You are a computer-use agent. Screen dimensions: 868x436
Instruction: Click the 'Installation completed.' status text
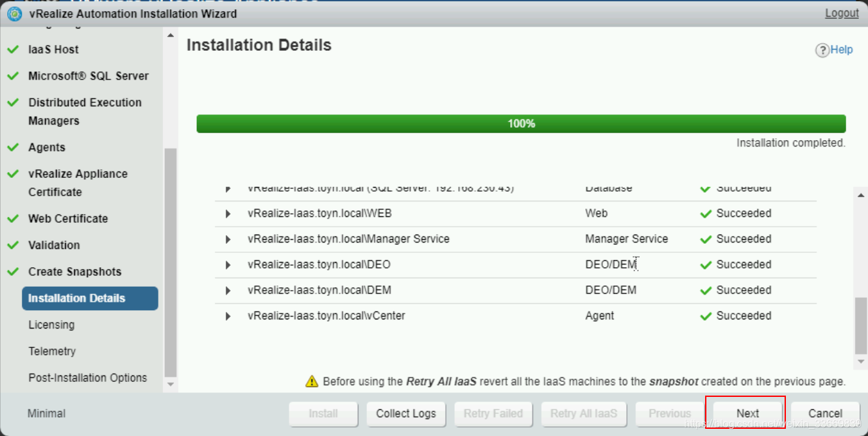(791, 143)
